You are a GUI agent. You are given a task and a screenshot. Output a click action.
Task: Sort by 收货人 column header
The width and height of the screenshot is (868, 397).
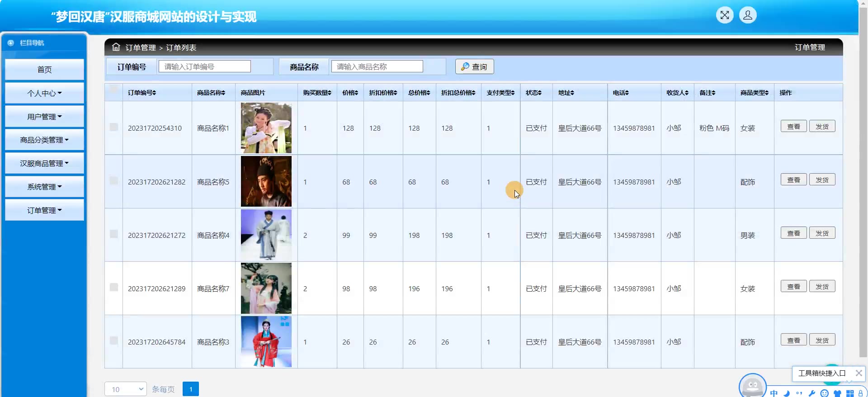click(677, 93)
